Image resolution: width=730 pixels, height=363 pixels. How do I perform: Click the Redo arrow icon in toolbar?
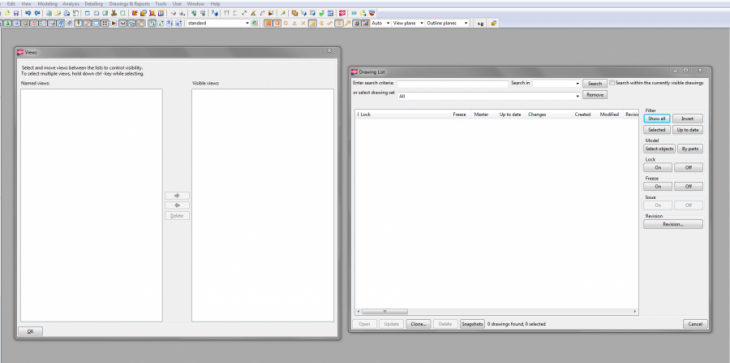point(37,13)
